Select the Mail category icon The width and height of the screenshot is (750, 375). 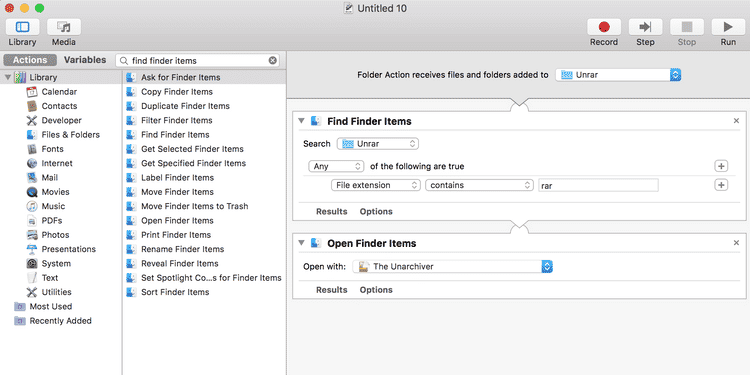(32, 178)
